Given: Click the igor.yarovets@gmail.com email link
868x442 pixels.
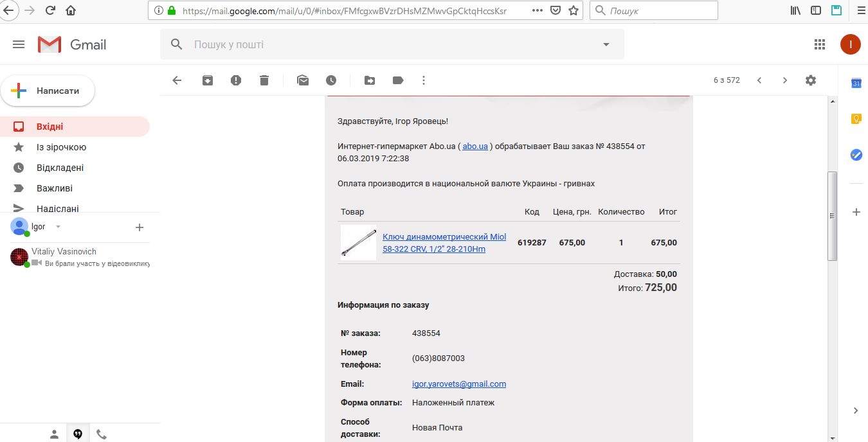Looking at the screenshot, I should 459,384.
